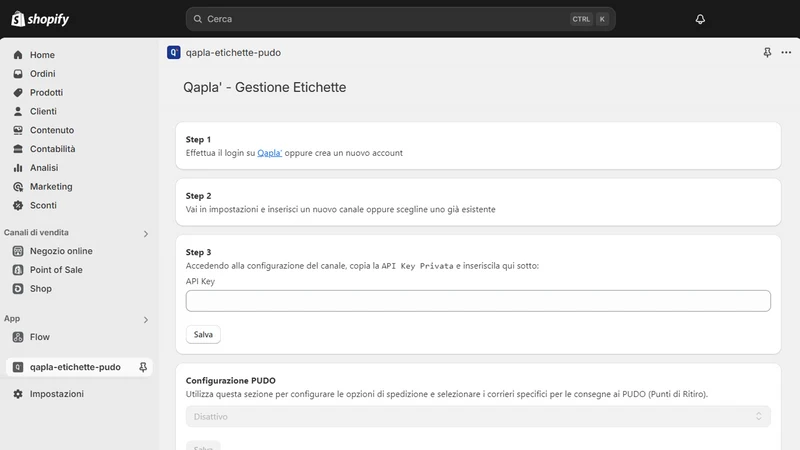Click the Flow app icon
Viewport: 800px width, 450px height.
pyautogui.click(x=18, y=337)
